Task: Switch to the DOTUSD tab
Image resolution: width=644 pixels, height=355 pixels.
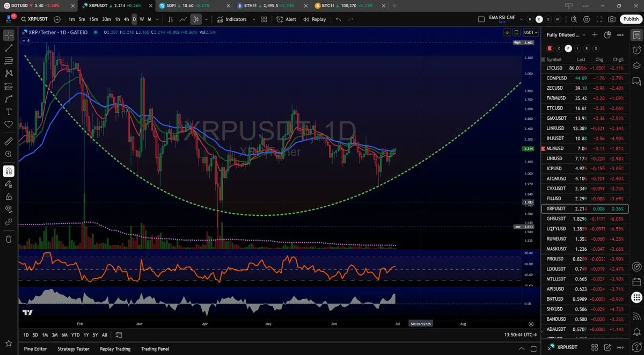Action: [x=39, y=5]
